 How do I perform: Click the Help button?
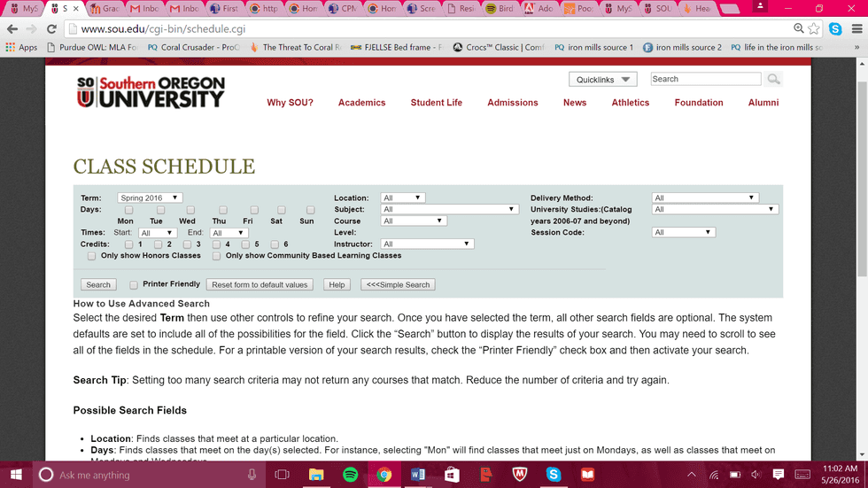pyautogui.click(x=337, y=284)
